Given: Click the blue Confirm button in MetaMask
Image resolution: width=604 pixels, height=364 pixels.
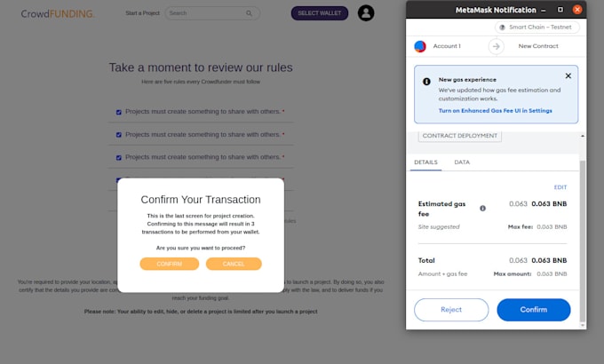Looking at the screenshot, I should (534, 310).
